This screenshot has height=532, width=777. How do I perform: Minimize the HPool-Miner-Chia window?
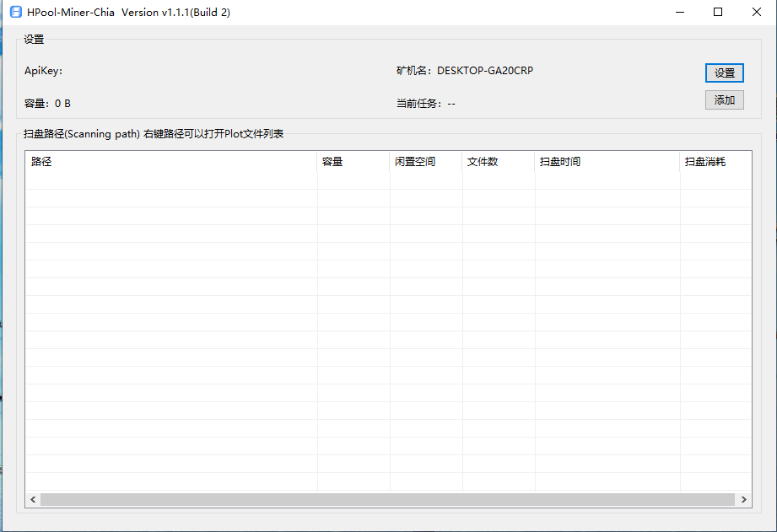[679, 13]
